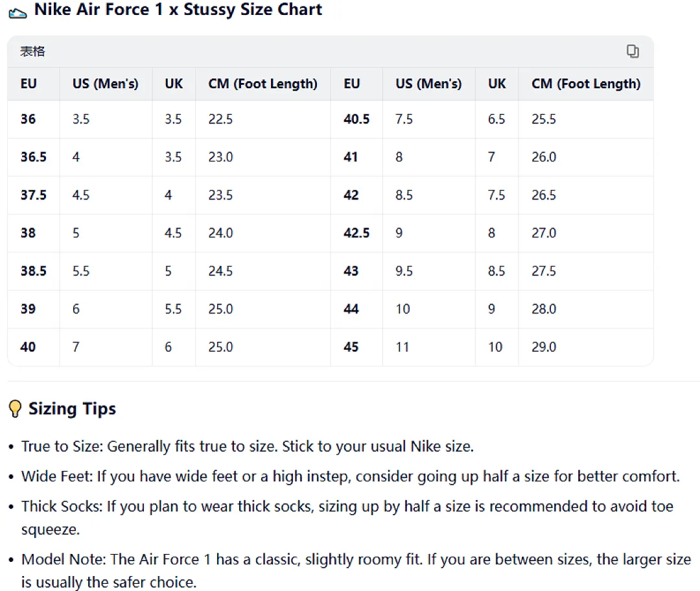Click the Model Note tip text
Image resolution: width=700 pixels, height=591 pixels.
pyautogui.click(x=356, y=570)
